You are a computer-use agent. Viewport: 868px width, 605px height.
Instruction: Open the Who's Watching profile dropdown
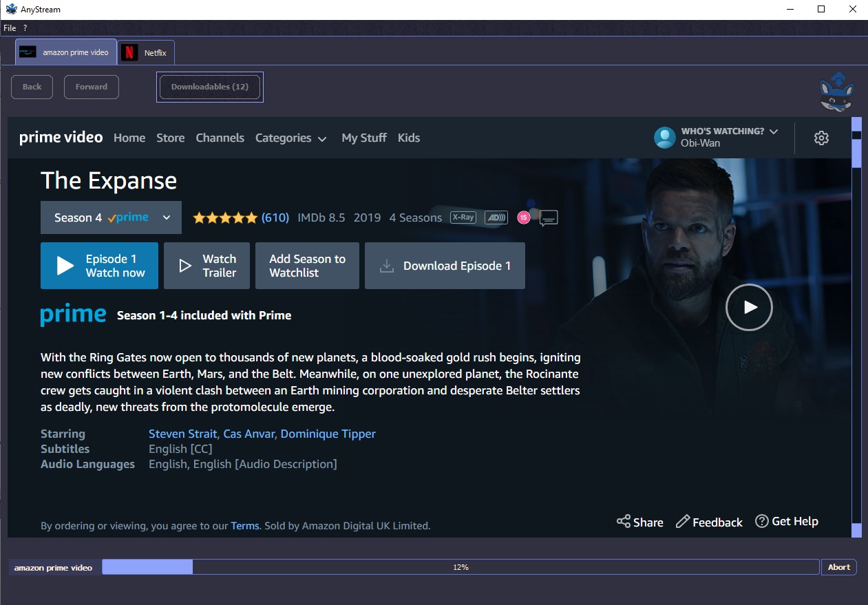point(730,131)
